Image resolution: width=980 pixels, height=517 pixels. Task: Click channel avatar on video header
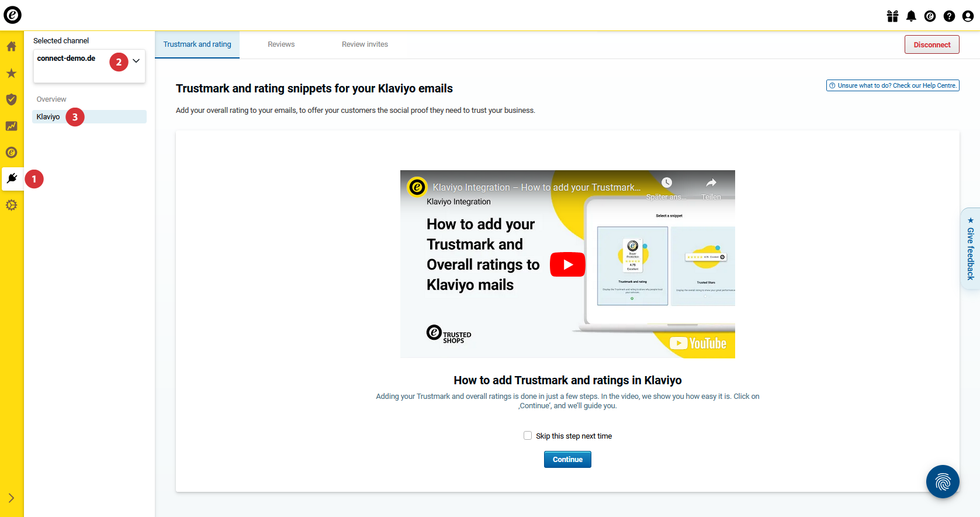click(417, 187)
